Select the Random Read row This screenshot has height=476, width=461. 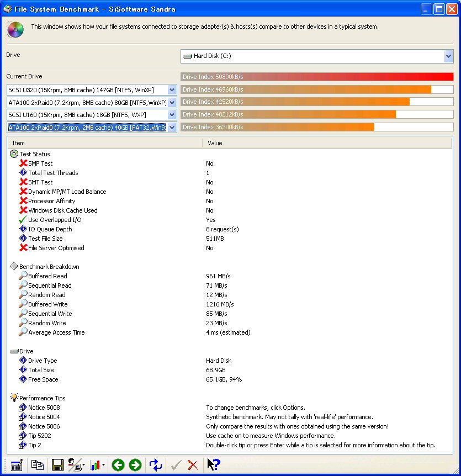[230, 295]
